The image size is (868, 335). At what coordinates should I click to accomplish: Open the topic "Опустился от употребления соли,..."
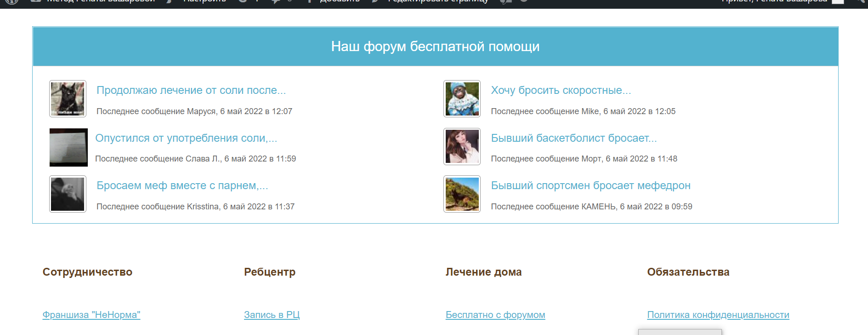(x=186, y=138)
